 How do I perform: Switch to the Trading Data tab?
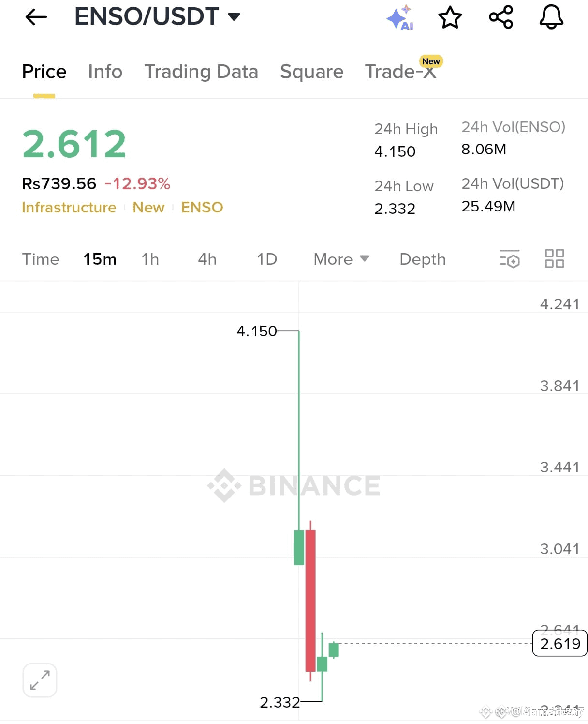[x=201, y=72]
